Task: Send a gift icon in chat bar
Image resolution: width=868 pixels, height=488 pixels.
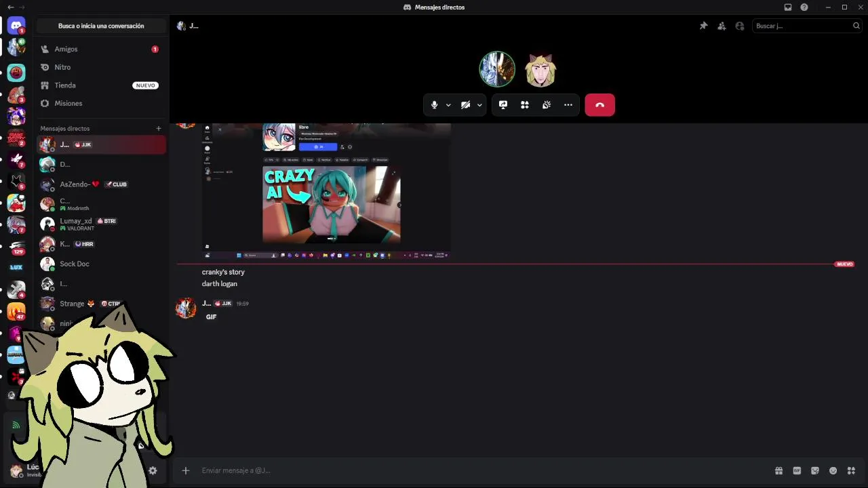Action: (x=778, y=470)
